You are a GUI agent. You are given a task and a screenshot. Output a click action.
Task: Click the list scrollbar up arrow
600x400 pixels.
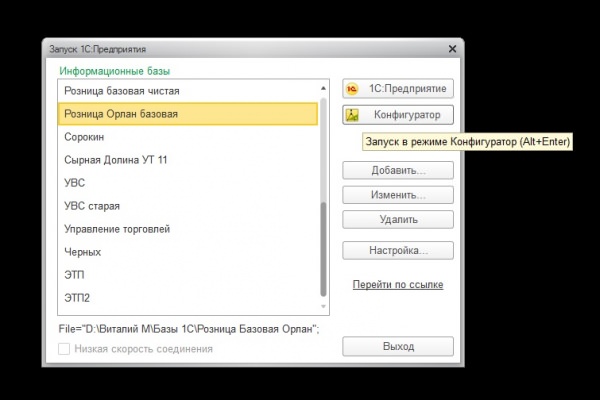click(x=323, y=88)
